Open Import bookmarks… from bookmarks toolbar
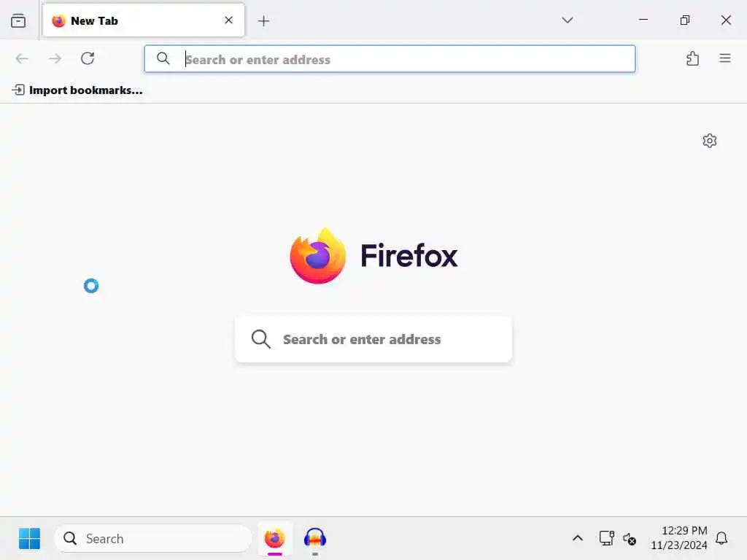 77,90
